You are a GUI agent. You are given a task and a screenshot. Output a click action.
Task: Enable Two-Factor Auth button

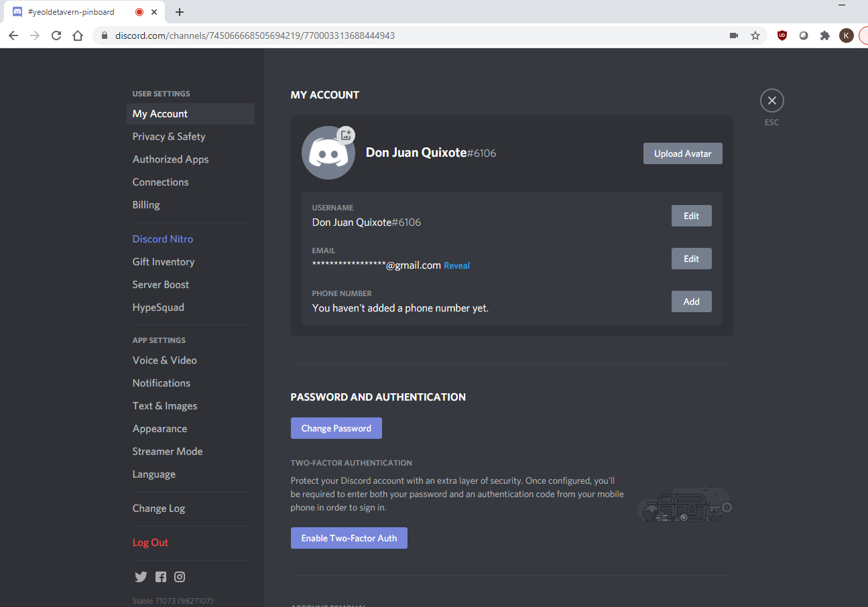pyautogui.click(x=349, y=538)
